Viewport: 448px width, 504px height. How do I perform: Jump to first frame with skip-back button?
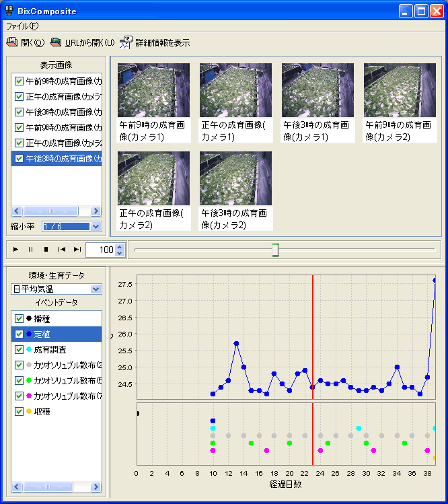61,250
